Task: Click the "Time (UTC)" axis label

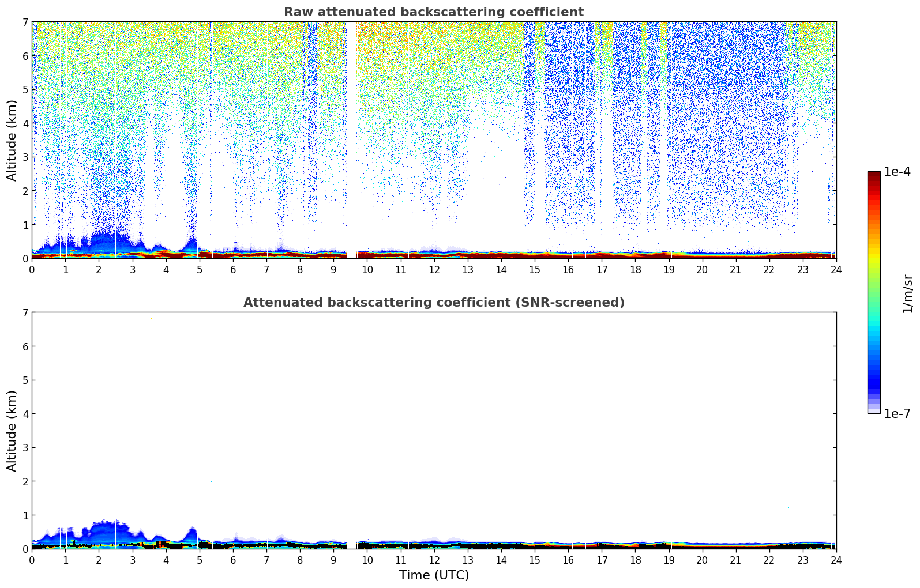Action: point(434,575)
